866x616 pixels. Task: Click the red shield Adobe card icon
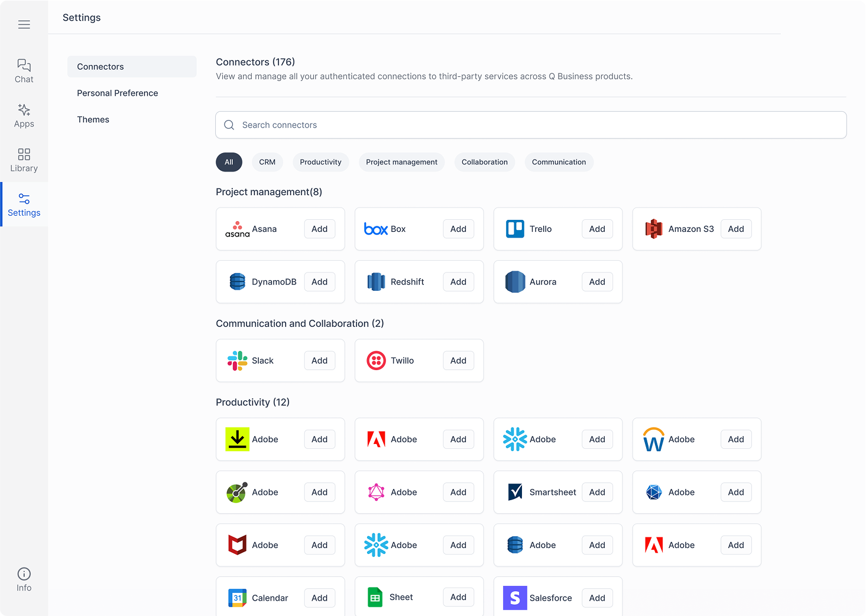(238, 545)
